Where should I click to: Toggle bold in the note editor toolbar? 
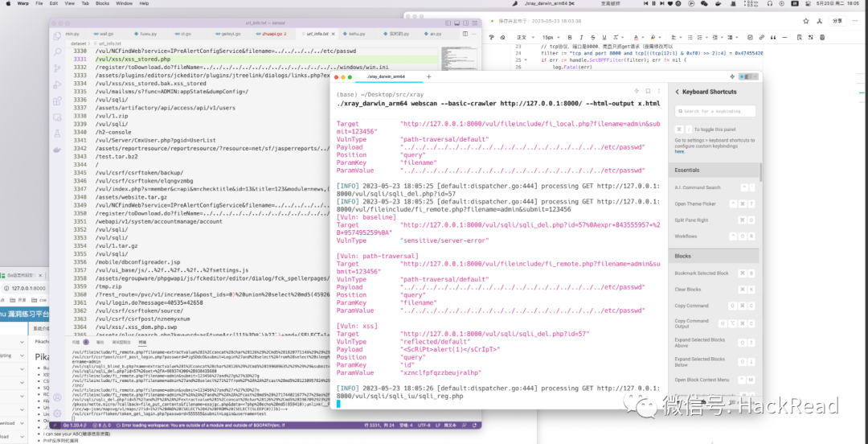[570, 37]
